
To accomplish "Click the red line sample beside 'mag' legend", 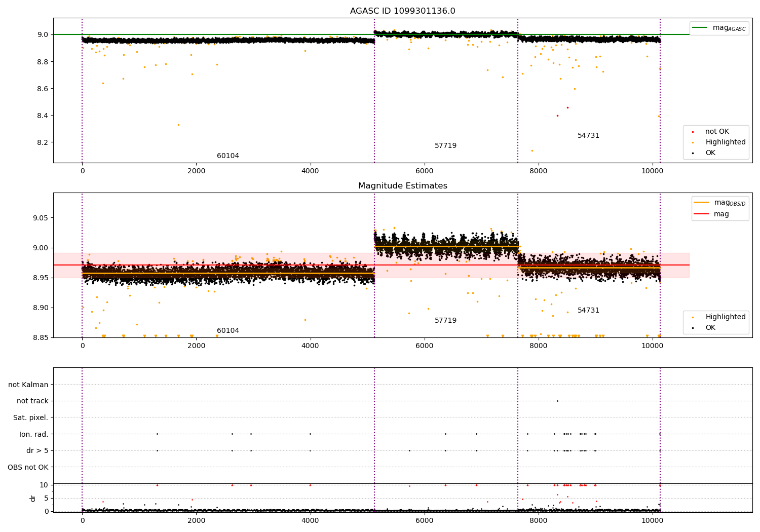I will [701, 214].
